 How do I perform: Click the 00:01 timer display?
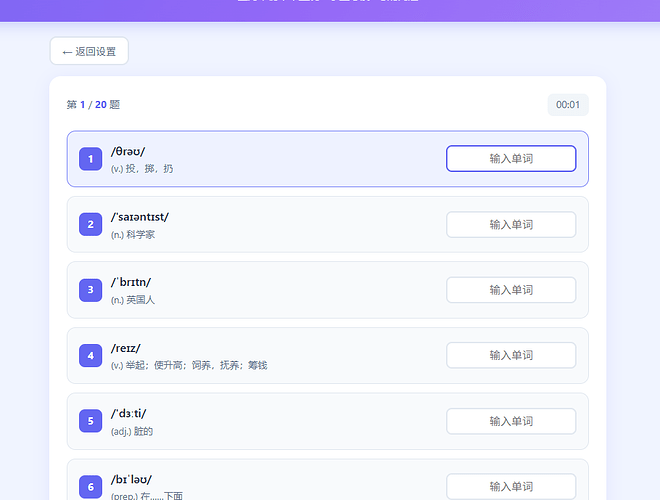pyautogui.click(x=568, y=105)
